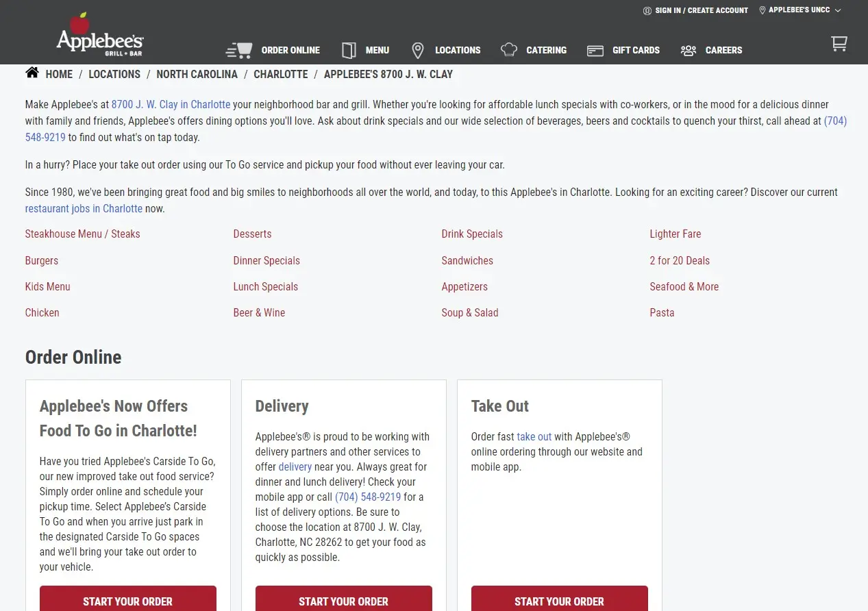Expand the Applebee's UNCC location chevron
Screen dimensions: 868x611
(838, 10)
